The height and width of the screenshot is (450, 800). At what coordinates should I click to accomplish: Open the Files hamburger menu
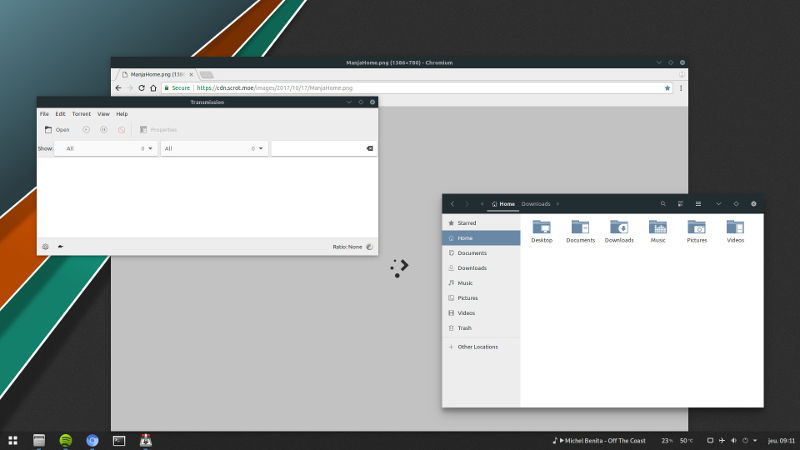698,204
